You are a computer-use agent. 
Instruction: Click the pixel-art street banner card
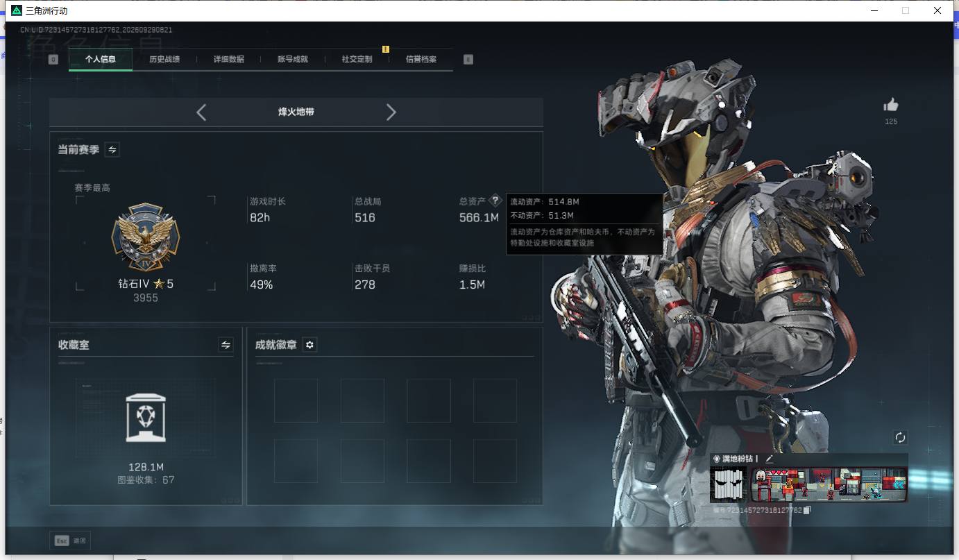coord(829,484)
